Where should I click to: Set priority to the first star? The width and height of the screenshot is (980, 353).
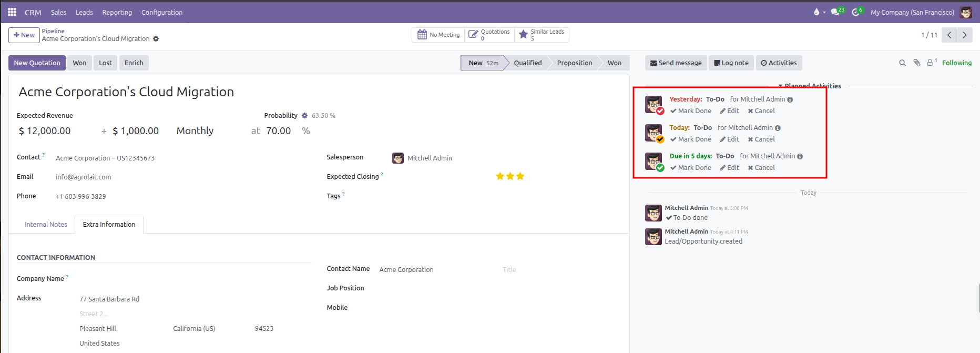500,176
